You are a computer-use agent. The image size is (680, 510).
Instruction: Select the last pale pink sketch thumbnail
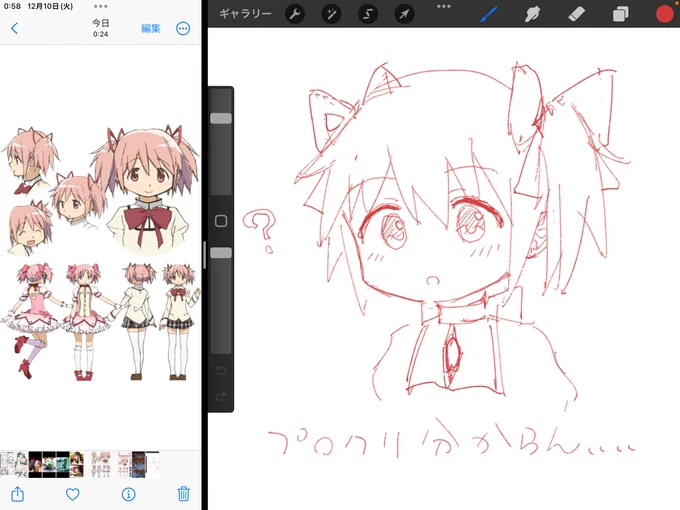(153, 464)
